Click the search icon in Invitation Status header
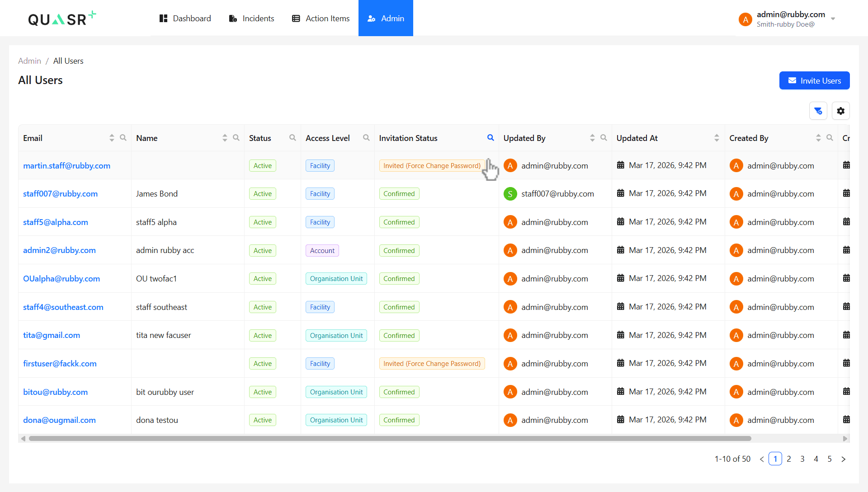This screenshot has height=492, width=868. click(491, 138)
